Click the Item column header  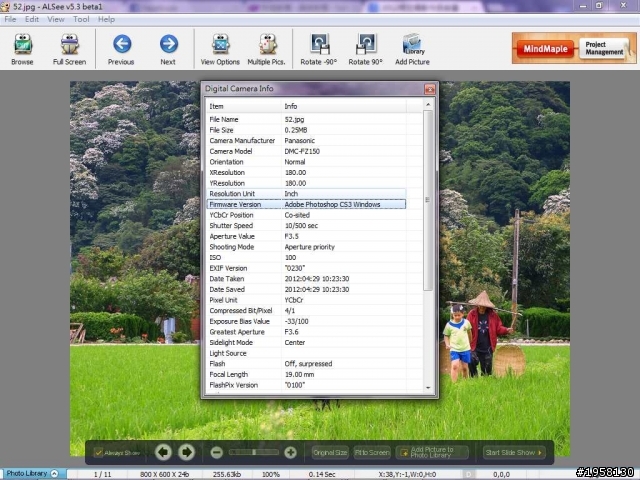[x=244, y=106]
